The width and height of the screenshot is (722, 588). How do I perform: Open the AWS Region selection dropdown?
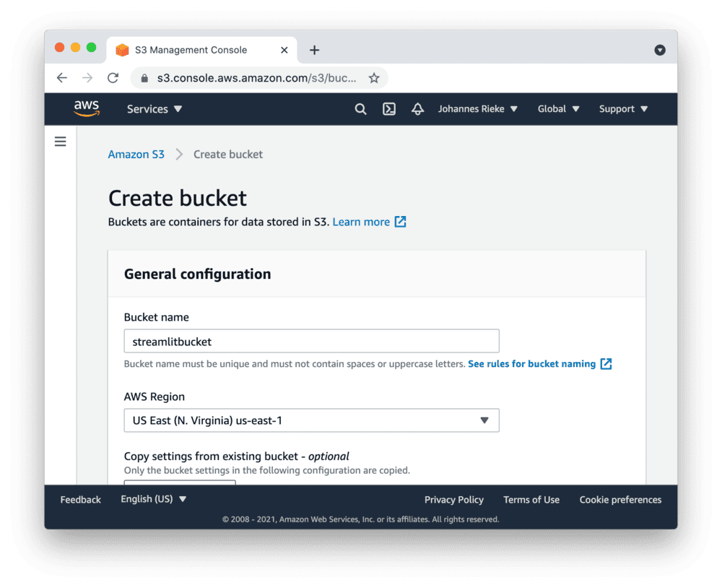click(x=311, y=420)
